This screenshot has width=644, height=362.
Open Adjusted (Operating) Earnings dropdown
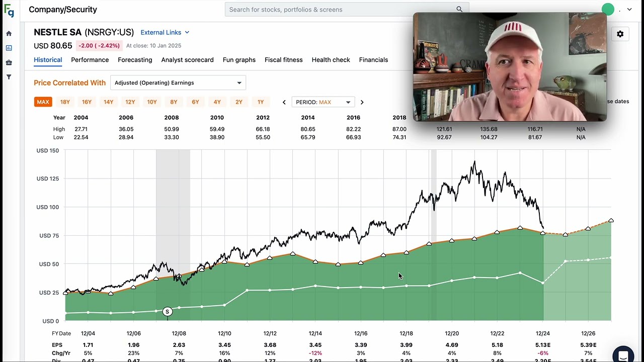(x=178, y=83)
